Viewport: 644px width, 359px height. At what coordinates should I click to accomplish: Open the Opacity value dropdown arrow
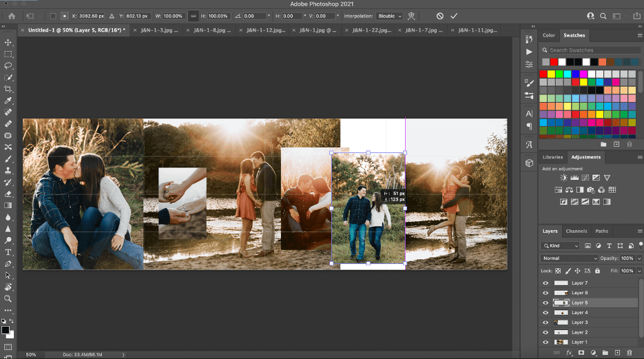pos(638,258)
